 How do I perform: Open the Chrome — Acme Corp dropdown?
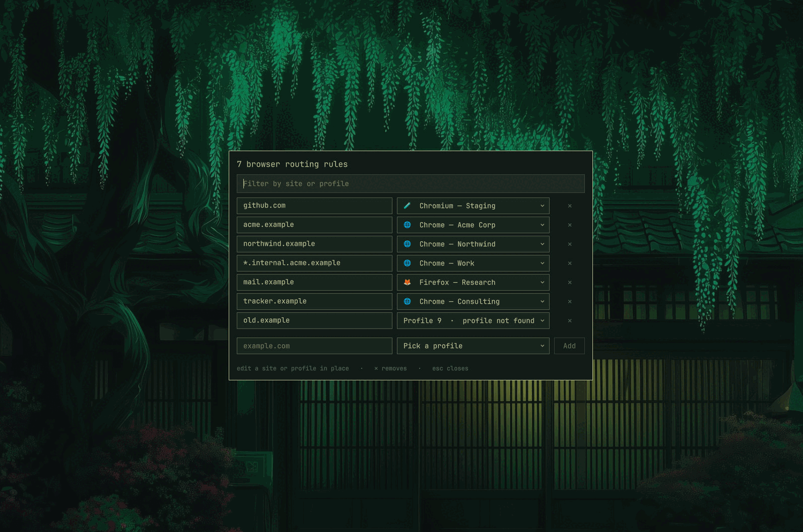coord(473,225)
